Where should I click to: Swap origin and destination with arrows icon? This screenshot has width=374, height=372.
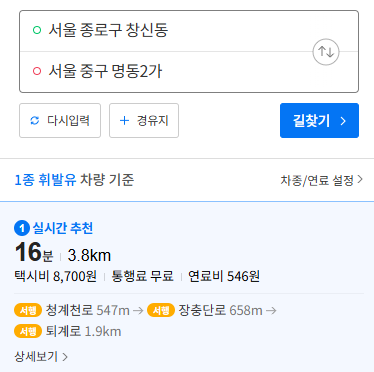[x=326, y=52]
